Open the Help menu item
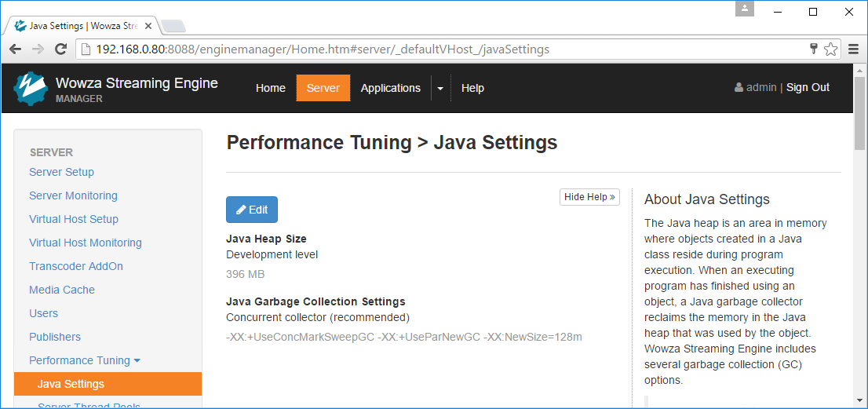This screenshot has width=868, height=409. (x=472, y=88)
